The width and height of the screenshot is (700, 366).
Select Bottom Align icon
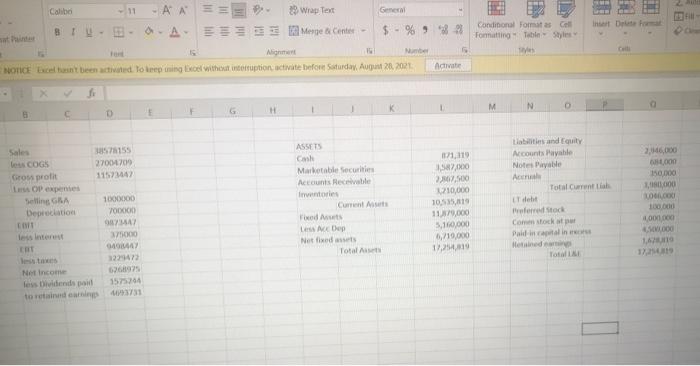click(x=239, y=10)
